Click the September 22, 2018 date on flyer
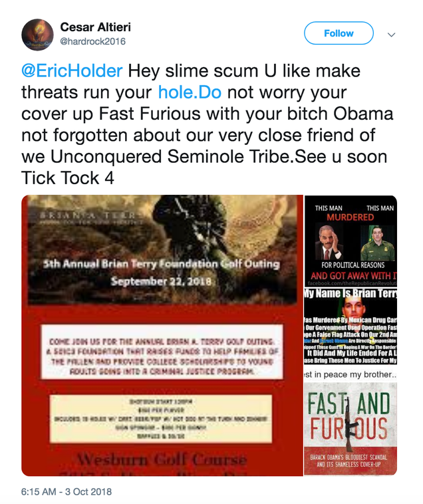 161,281
